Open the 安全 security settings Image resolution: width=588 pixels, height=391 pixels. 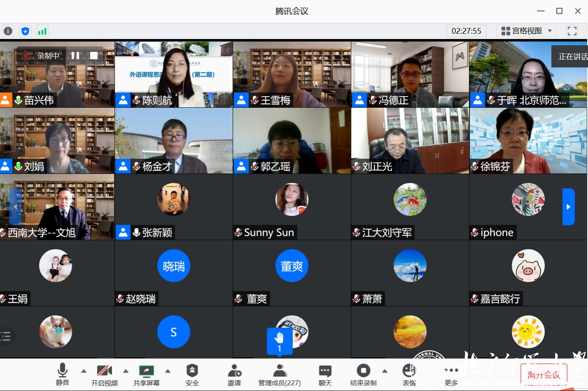pos(192,375)
